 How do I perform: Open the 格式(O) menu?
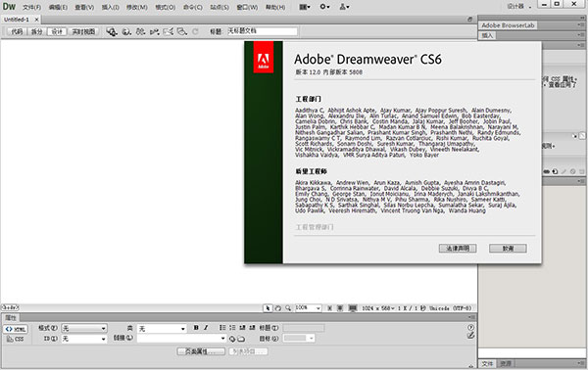[165, 7]
